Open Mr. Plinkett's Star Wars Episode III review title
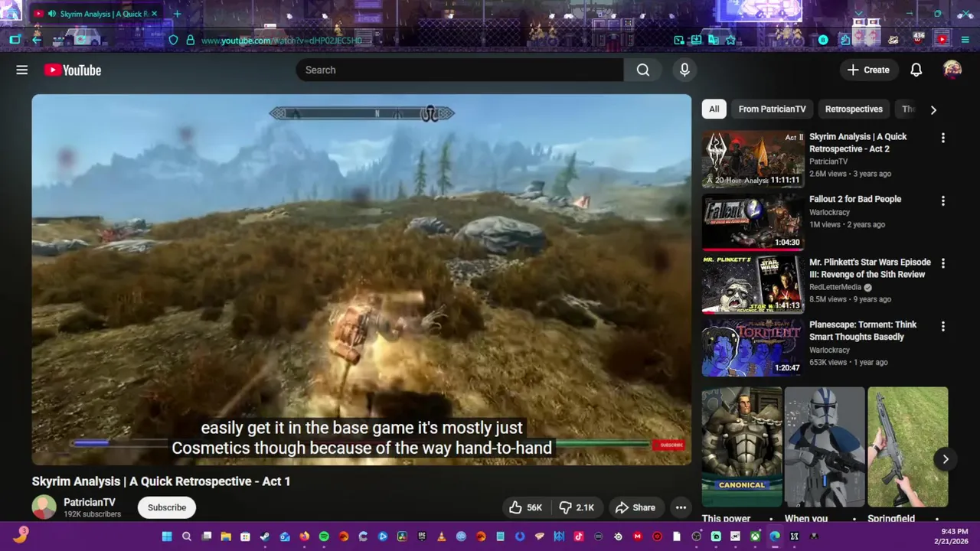This screenshot has width=980, height=551. click(x=870, y=268)
